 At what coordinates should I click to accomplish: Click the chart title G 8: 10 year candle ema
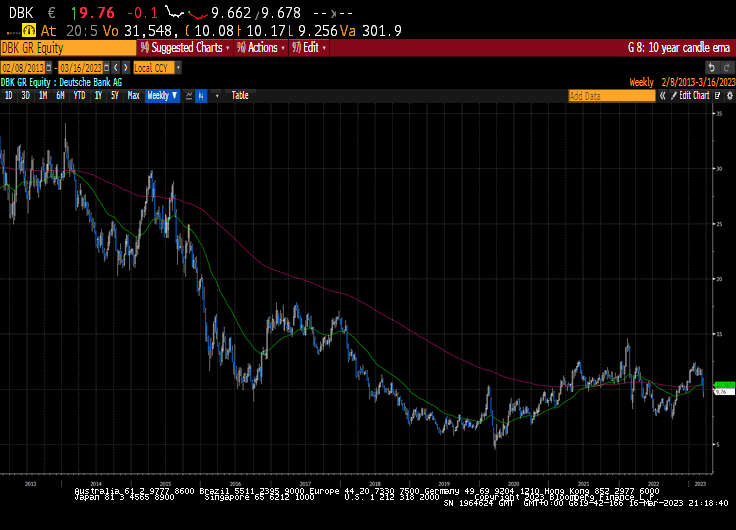[679, 48]
